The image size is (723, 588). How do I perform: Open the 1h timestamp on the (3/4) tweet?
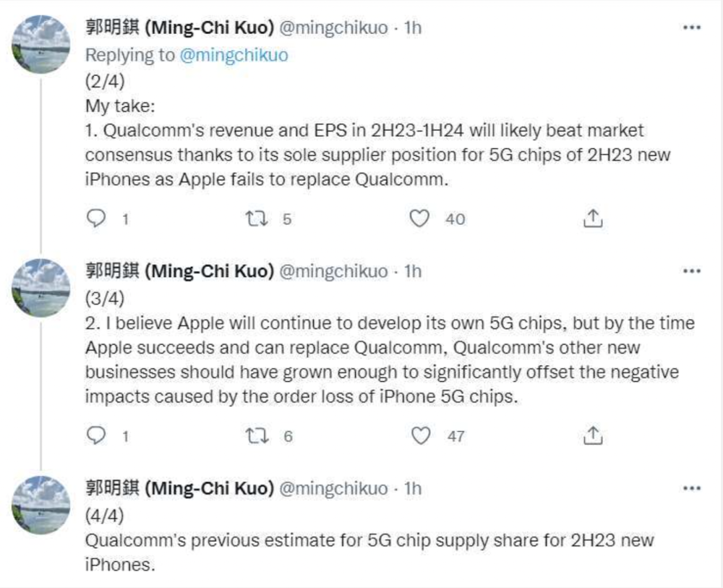(413, 271)
